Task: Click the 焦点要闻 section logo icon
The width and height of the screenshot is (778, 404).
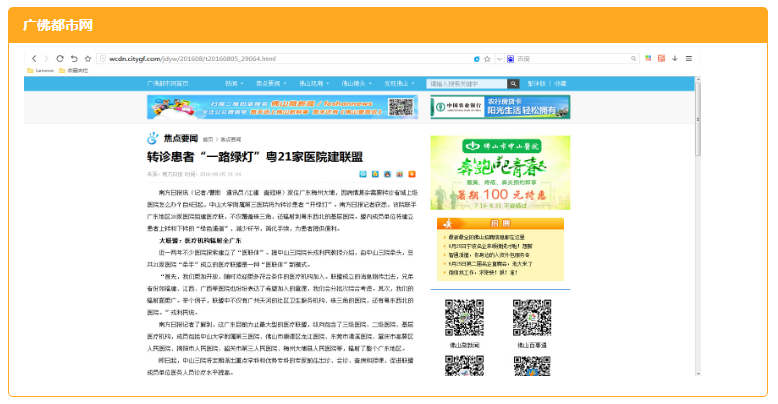Action: pyautogui.click(x=153, y=138)
